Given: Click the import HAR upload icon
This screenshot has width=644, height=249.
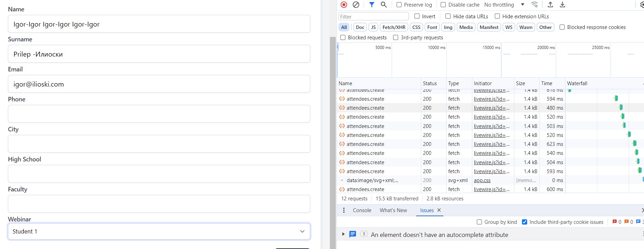Looking at the screenshot, I should coord(550,4).
